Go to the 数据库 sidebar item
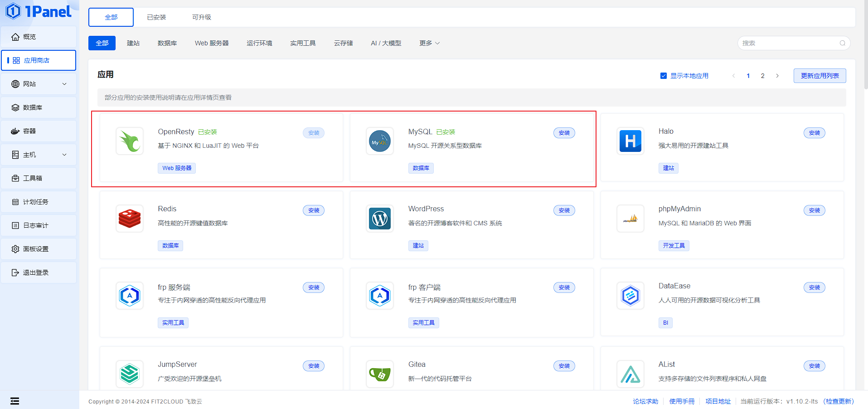The width and height of the screenshot is (868, 409). (39, 107)
